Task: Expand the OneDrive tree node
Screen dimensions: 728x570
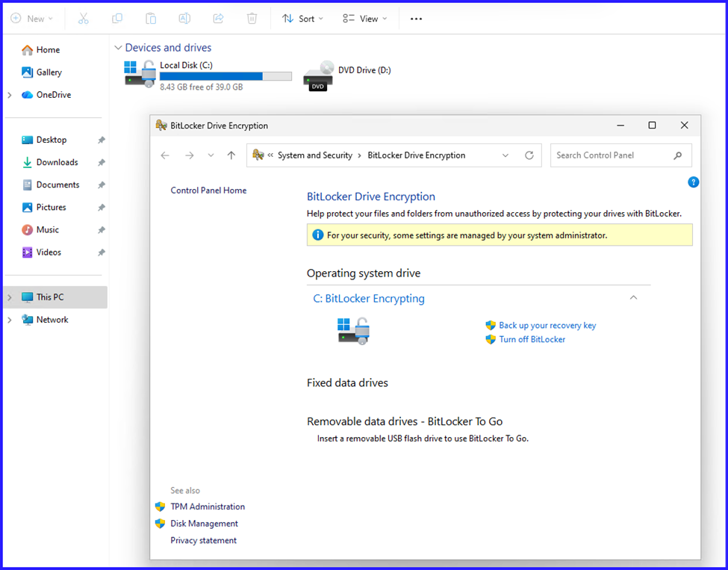Action: pos(10,95)
